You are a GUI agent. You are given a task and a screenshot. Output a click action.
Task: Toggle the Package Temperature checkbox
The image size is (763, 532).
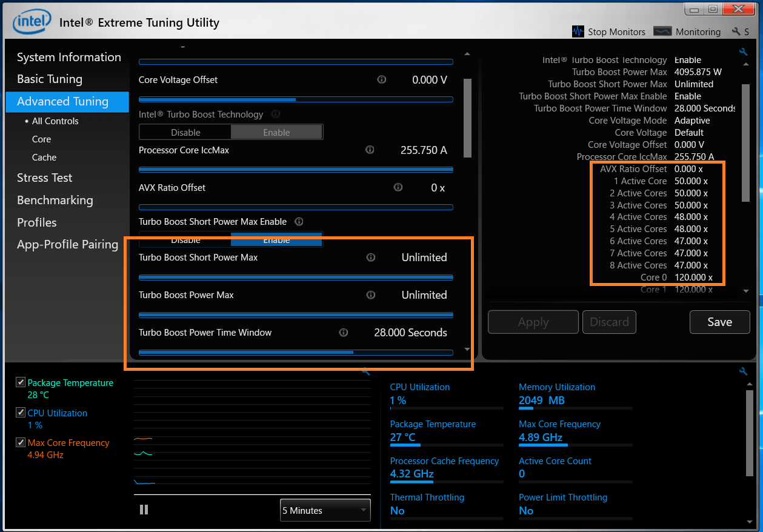pos(21,382)
